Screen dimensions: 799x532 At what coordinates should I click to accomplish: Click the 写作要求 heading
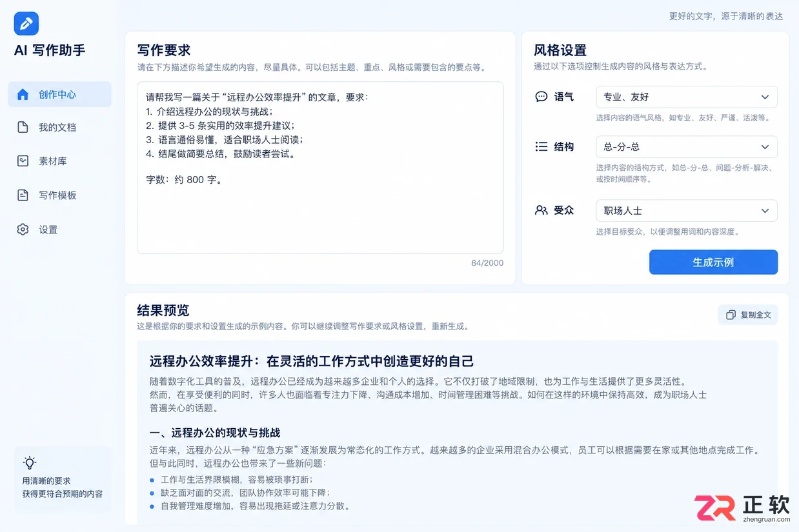coord(164,50)
